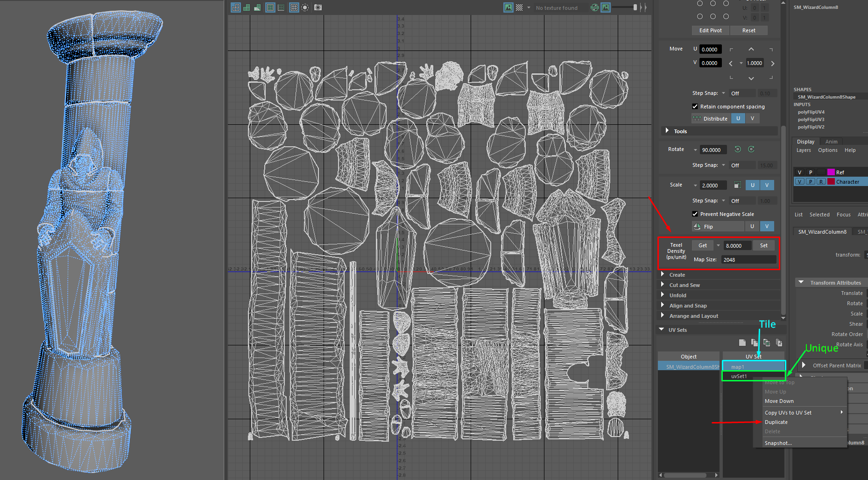Create a new empty UV set icon

click(742, 343)
